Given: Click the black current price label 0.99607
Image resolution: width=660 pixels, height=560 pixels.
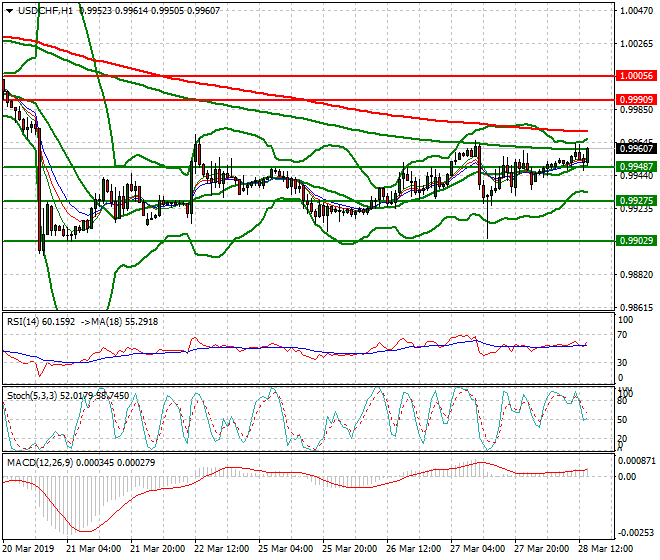Looking at the screenshot, I should coord(636,149).
